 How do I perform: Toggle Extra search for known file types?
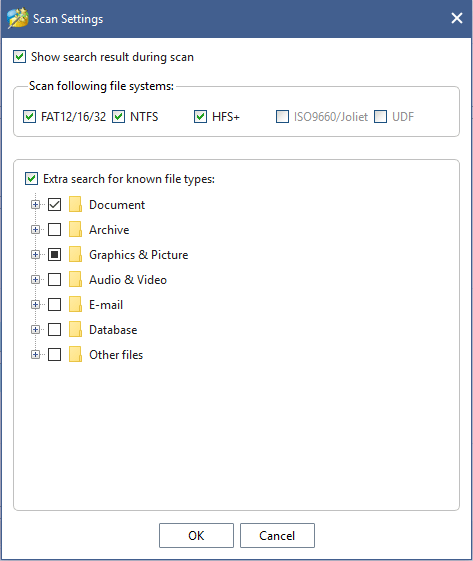click(31, 178)
